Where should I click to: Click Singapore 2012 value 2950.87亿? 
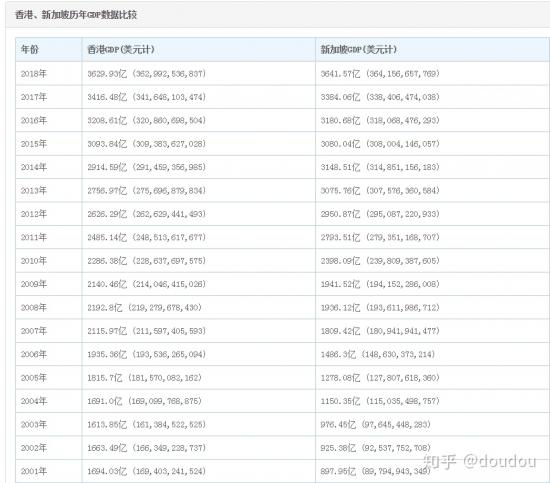pyautogui.click(x=340, y=214)
